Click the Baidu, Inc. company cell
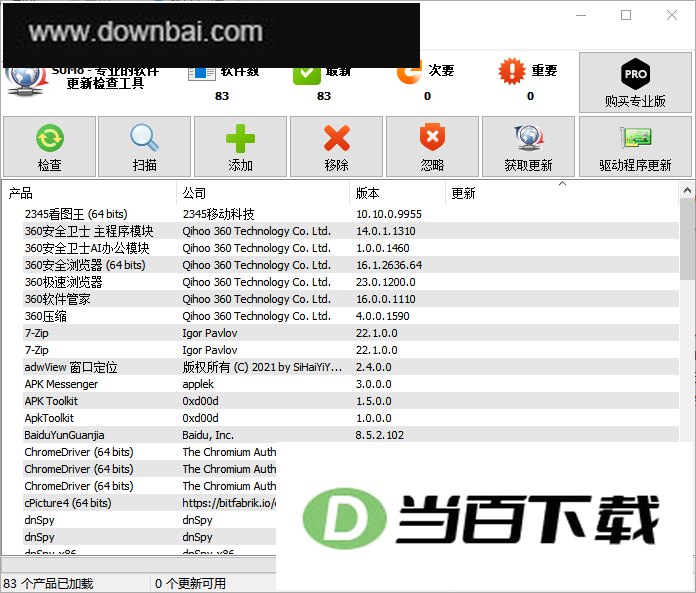 [x=208, y=435]
